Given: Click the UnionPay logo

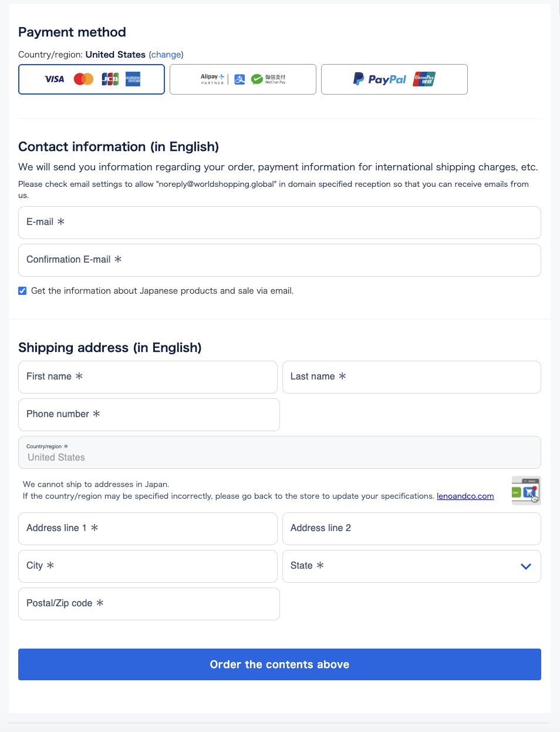Looking at the screenshot, I should tap(424, 79).
